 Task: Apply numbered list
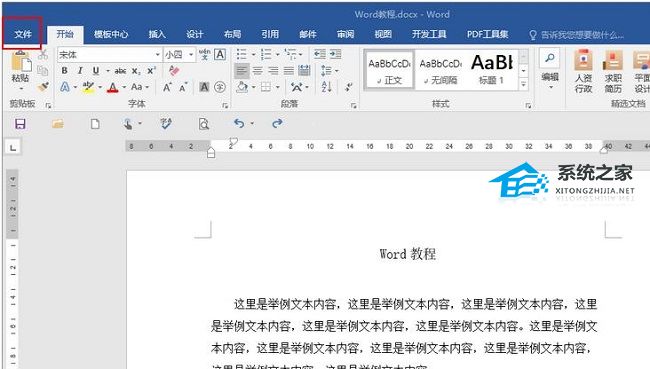[x=266, y=54]
